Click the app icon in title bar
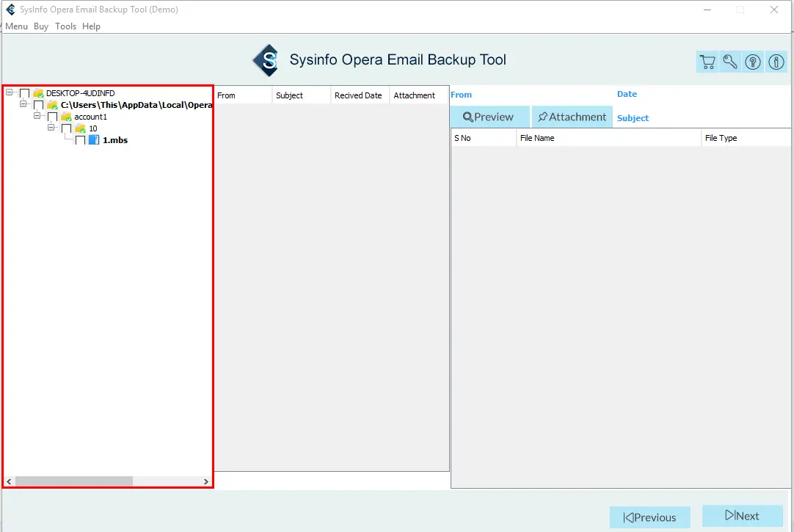Screen dimensions: 794x532 point(10,10)
